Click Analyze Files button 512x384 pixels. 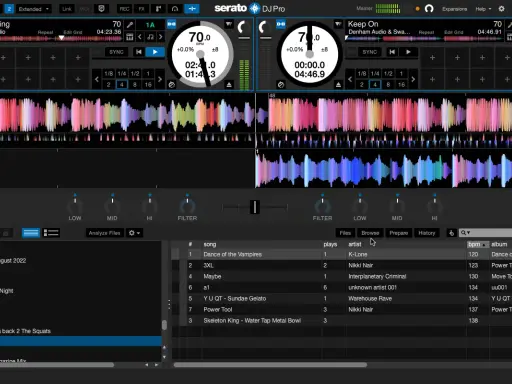(x=104, y=233)
